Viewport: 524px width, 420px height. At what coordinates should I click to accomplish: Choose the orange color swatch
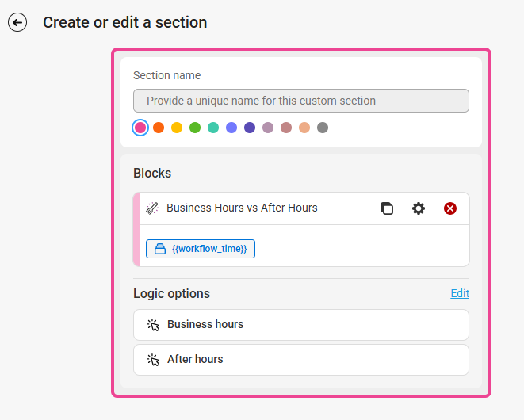159,128
